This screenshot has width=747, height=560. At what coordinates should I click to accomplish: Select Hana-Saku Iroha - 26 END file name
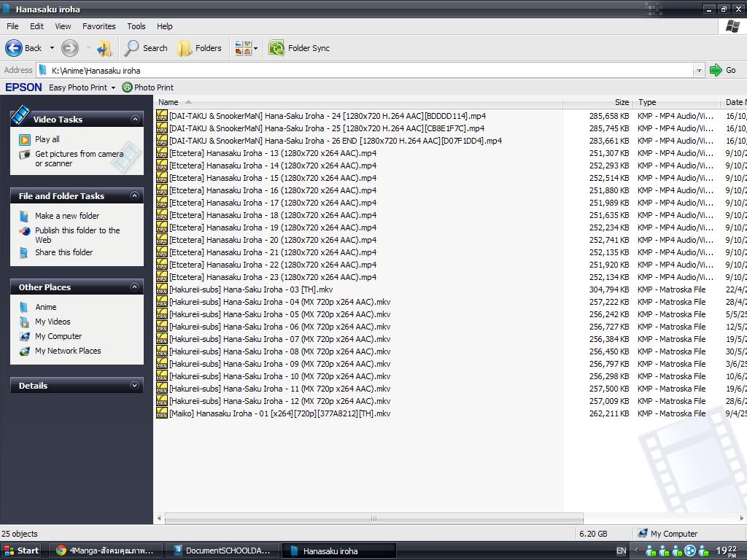pyautogui.click(x=336, y=141)
